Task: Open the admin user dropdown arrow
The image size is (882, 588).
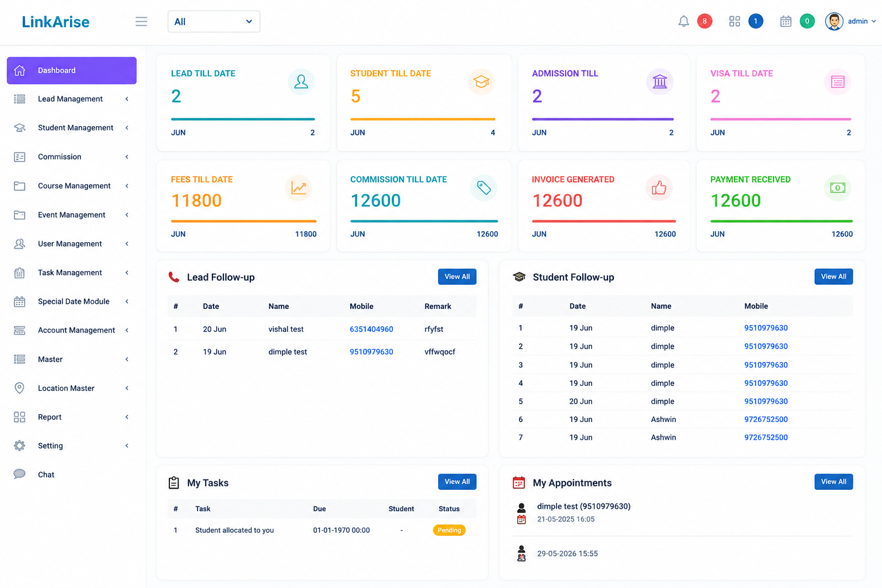Action: coord(874,21)
